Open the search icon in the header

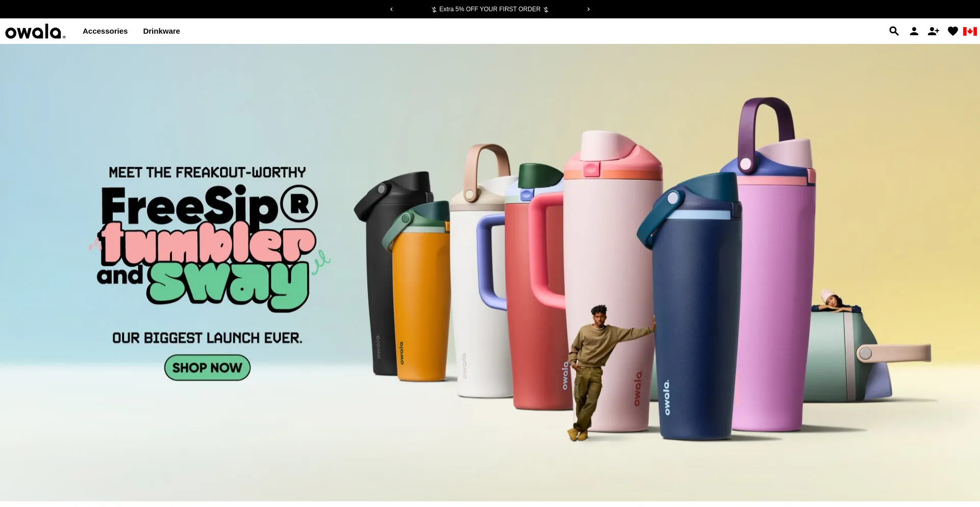(x=894, y=31)
